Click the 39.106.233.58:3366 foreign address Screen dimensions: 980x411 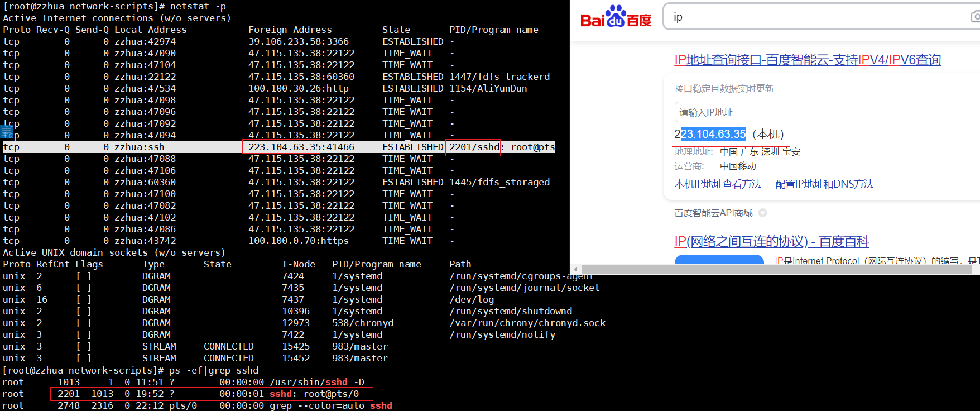click(299, 41)
